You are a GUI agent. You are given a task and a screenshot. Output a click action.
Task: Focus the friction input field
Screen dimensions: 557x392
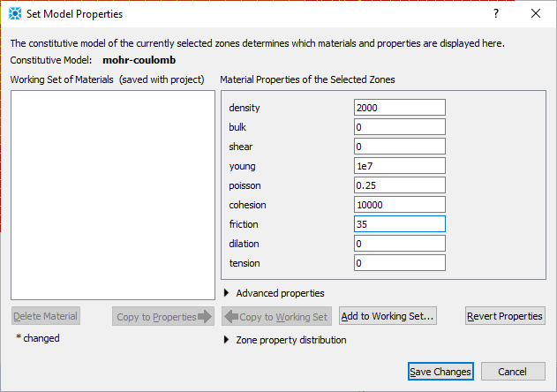coord(399,224)
